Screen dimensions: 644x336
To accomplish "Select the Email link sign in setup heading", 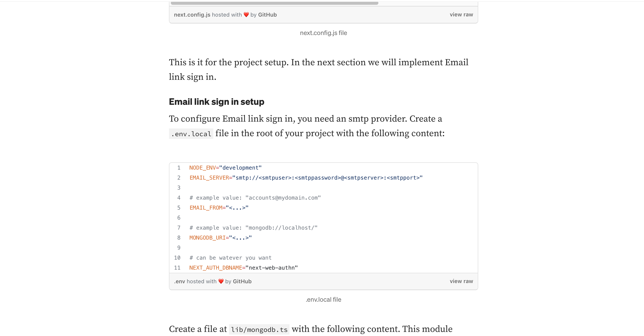I will [216, 102].
